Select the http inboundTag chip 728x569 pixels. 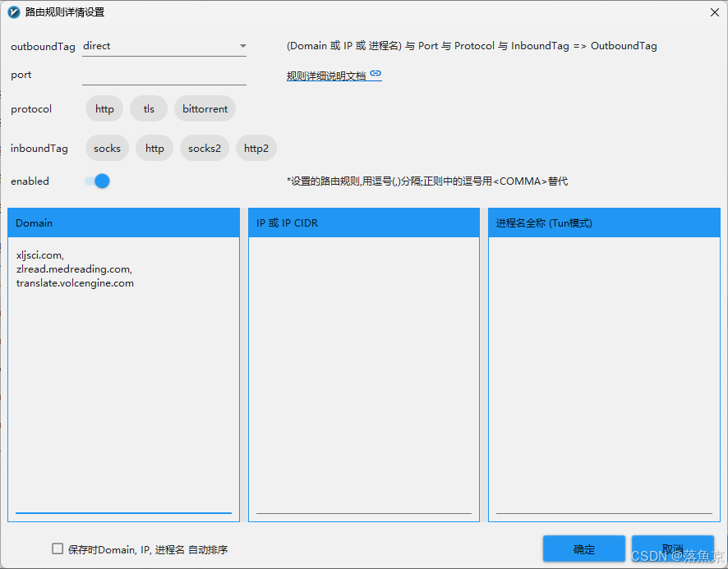[x=154, y=148]
